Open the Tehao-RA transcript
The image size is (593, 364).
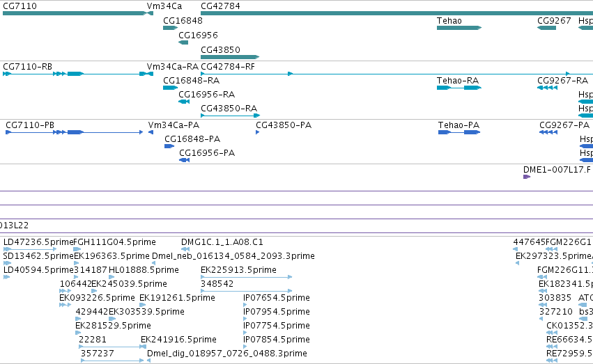tap(458, 81)
